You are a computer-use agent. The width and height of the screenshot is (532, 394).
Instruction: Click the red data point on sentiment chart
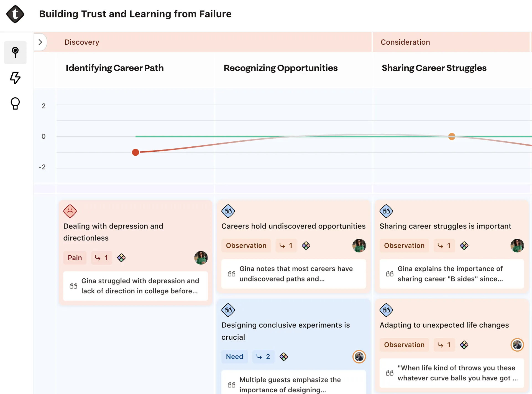click(x=135, y=152)
